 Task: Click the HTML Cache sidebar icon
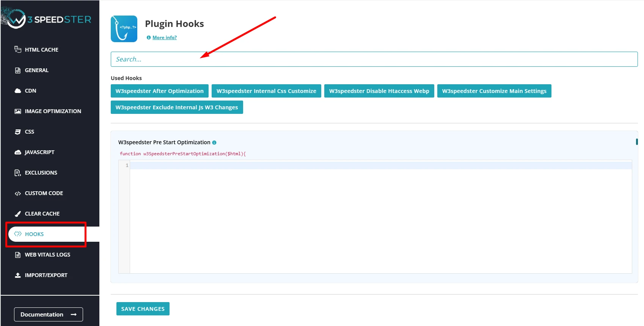point(17,49)
